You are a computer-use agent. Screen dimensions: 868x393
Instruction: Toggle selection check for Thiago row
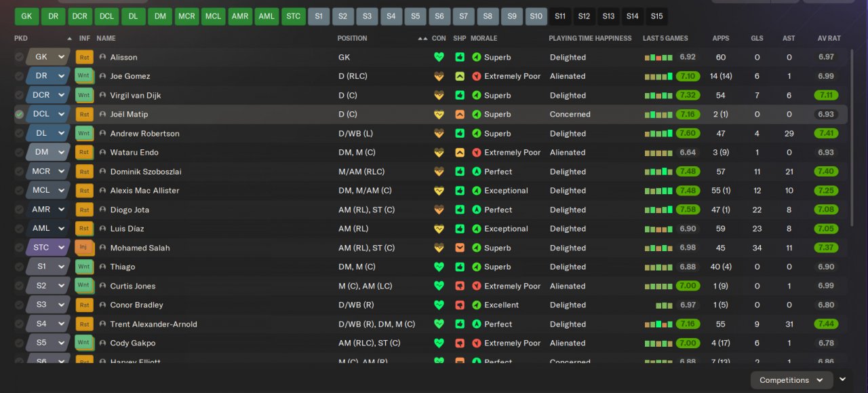tap(19, 267)
